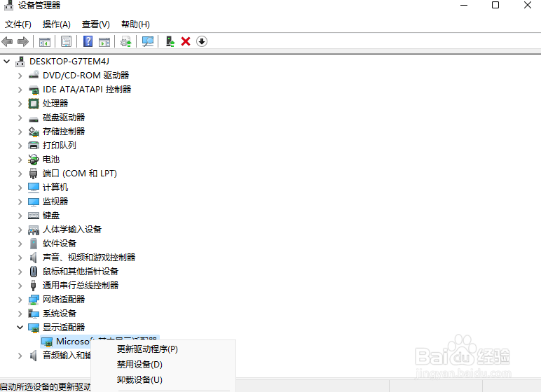Click the 打印队列 label
The height and width of the screenshot is (392, 541).
tap(60, 146)
